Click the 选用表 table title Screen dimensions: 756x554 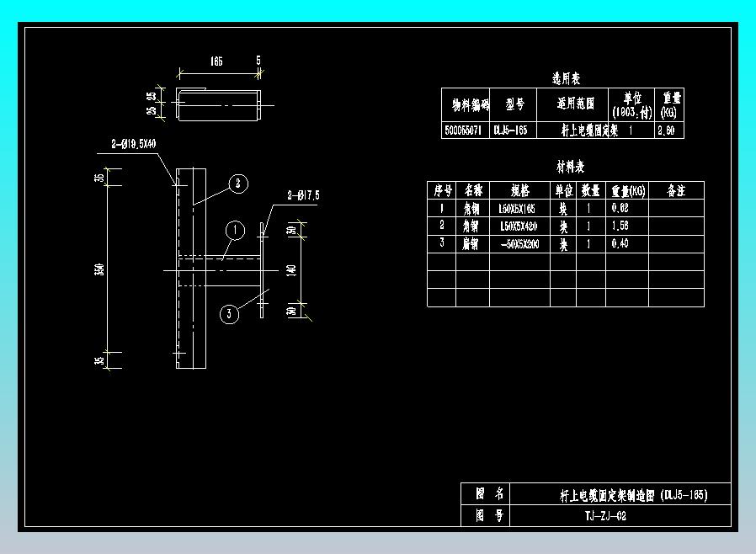tap(566, 78)
